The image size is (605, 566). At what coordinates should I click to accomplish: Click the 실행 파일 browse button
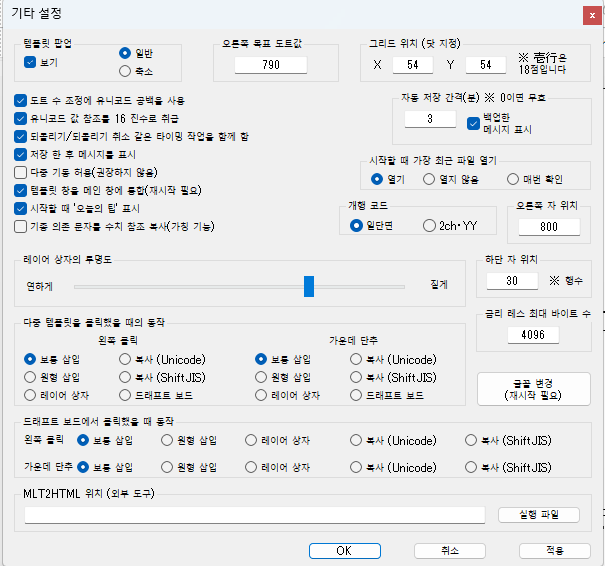click(539, 515)
